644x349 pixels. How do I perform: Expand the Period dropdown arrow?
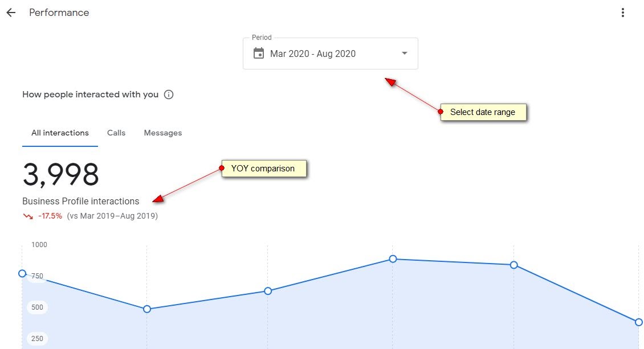(x=405, y=54)
